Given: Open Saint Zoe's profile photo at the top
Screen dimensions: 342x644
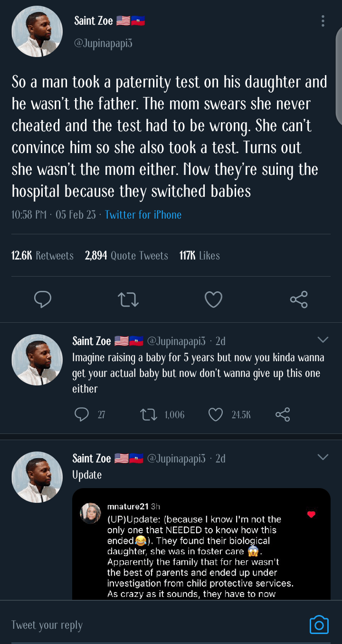Looking at the screenshot, I should point(37,32).
